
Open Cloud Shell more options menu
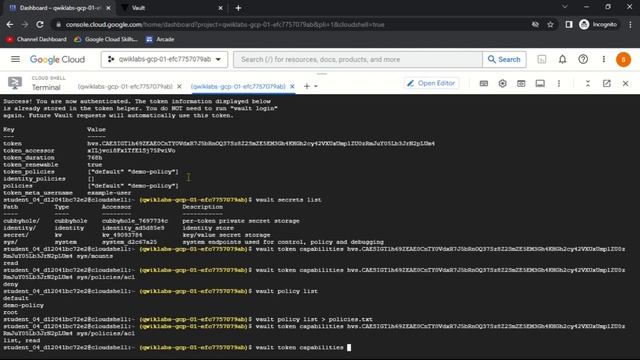[x=559, y=83]
